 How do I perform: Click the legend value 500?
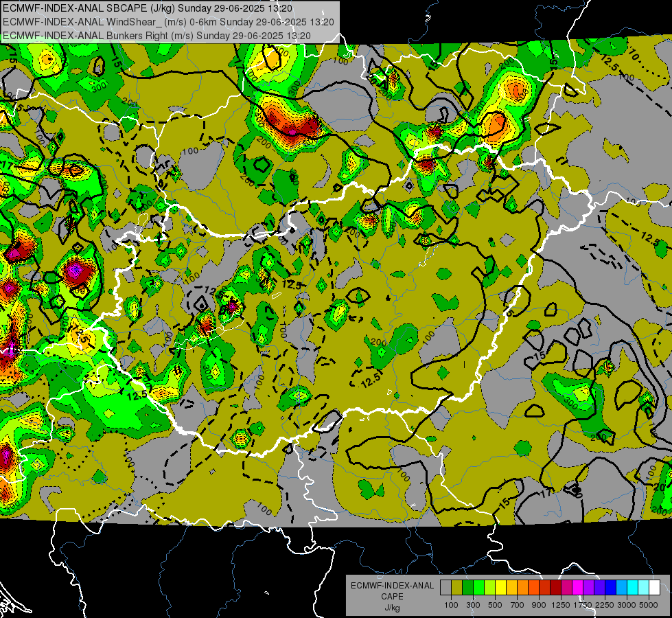[x=495, y=605]
